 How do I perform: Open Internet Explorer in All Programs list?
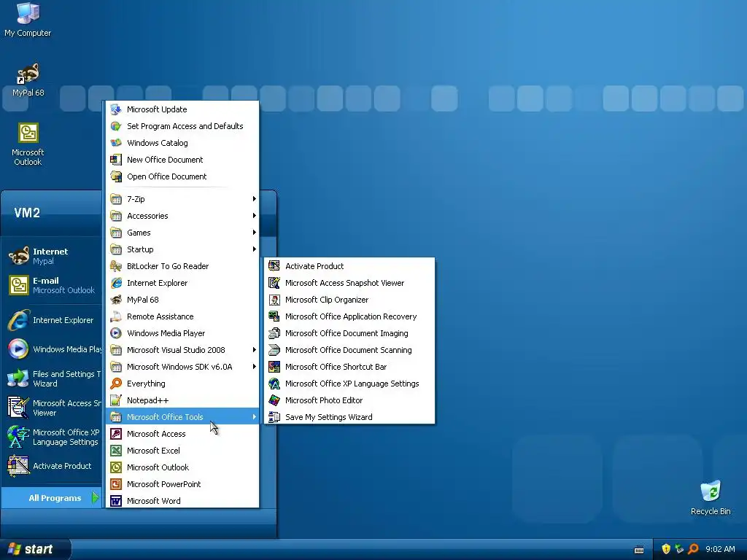[182, 283]
